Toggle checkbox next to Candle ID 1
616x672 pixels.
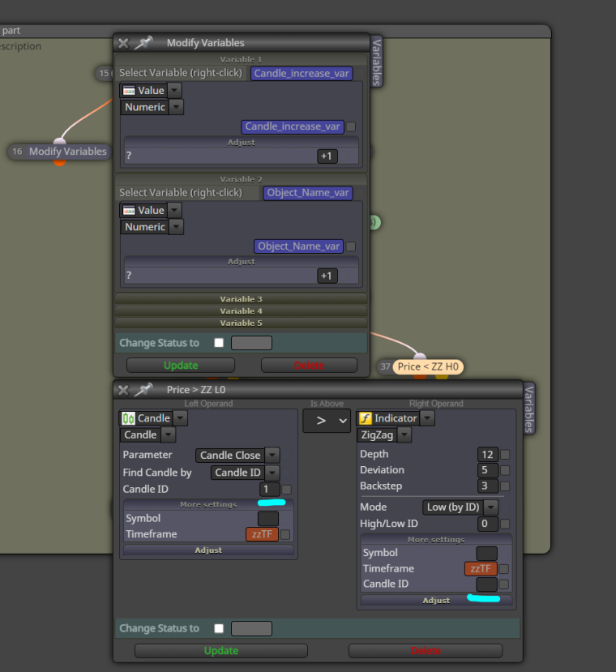point(287,490)
